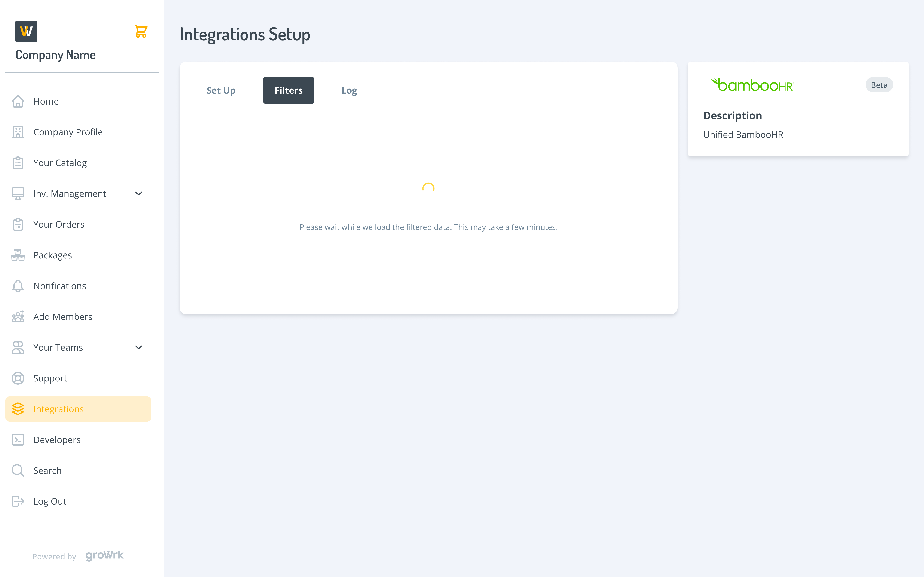Go to Your Orders page
The image size is (924, 577).
click(x=59, y=224)
